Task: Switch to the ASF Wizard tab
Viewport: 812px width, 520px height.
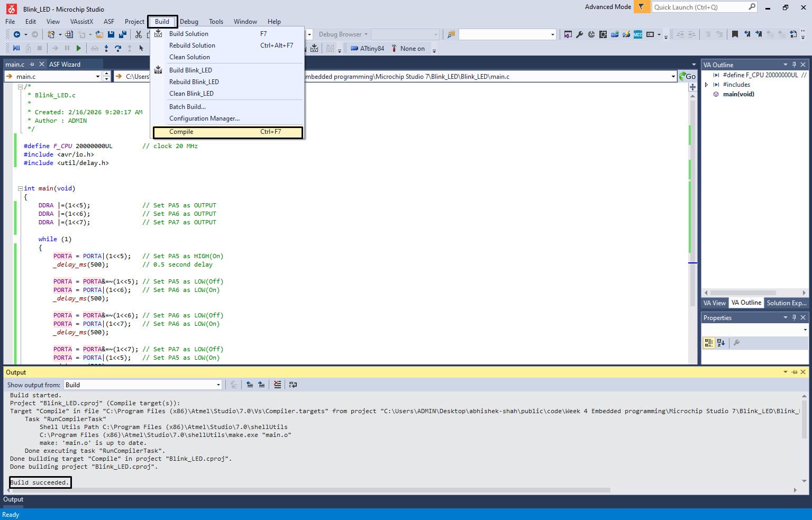Action: pos(65,65)
